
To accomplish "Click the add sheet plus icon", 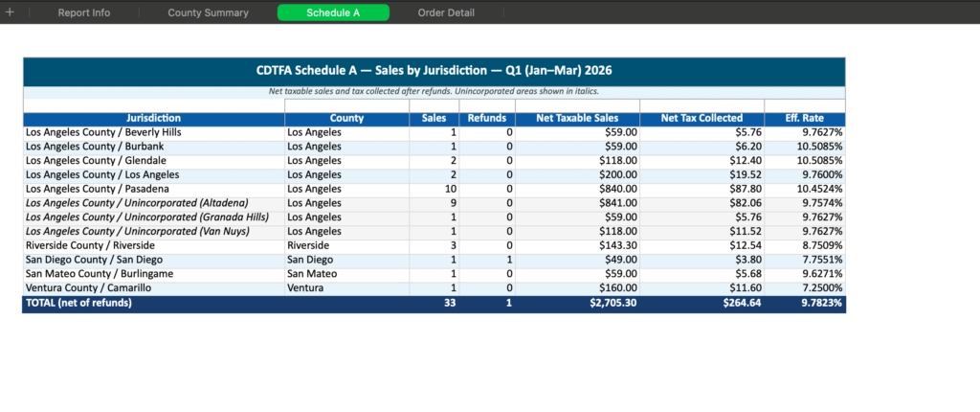I will (11, 12).
